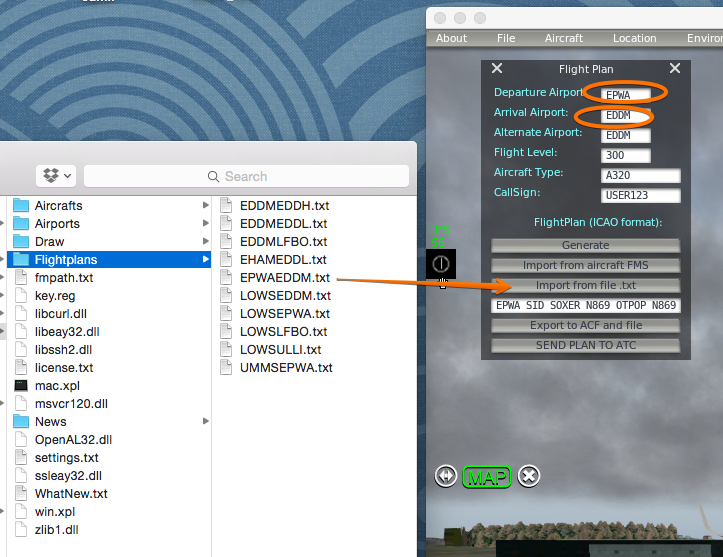723x557 pixels.
Task: Click the black circular gauge icon under FPS
Action: pos(441,264)
